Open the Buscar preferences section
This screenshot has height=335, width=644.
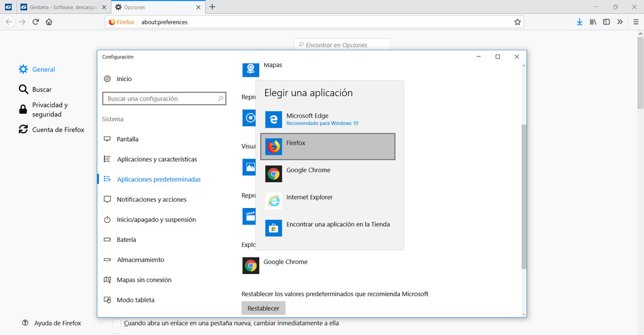pos(35,89)
